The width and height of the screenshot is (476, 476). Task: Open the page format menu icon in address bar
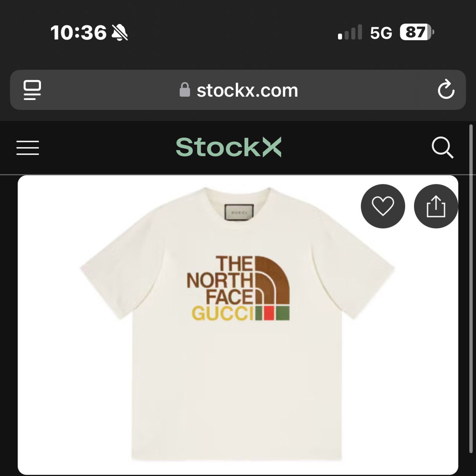coord(32,90)
